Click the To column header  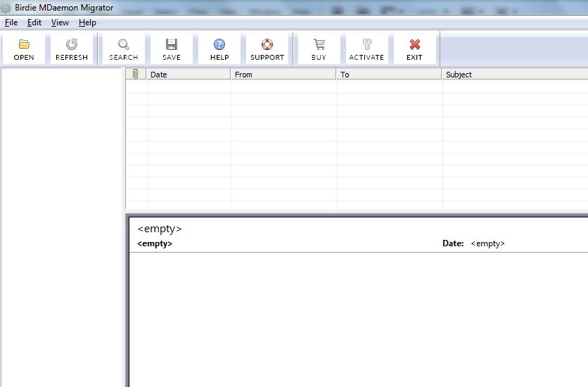pyautogui.click(x=389, y=75)
